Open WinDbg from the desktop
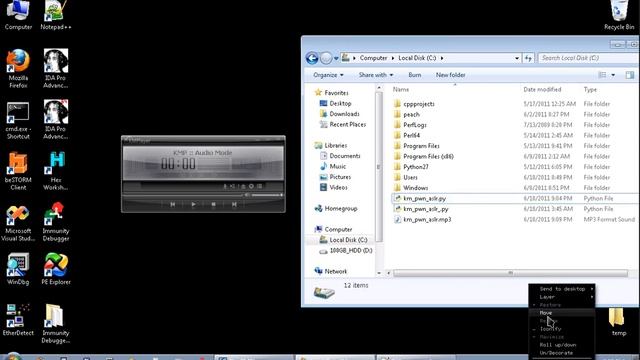 click(x=18, y=269)
